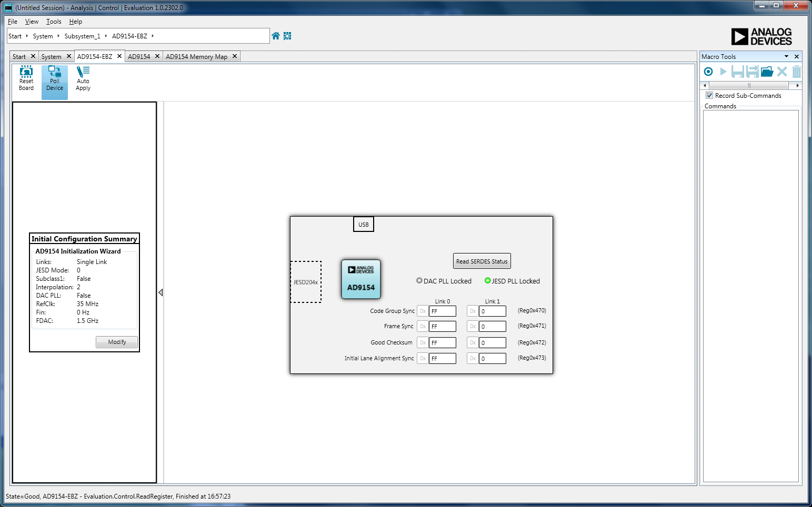
Task: Toggle the Record Sub-Commands checkbox
Action: 709,95
